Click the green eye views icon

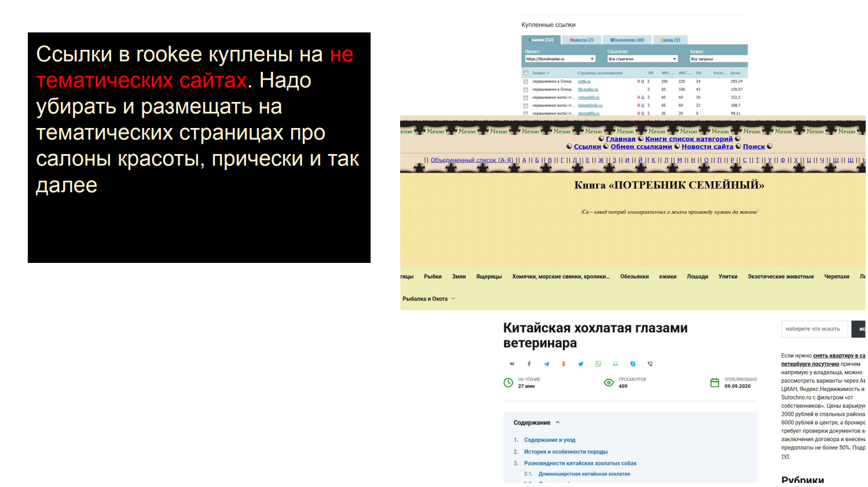tap(609, 383)
